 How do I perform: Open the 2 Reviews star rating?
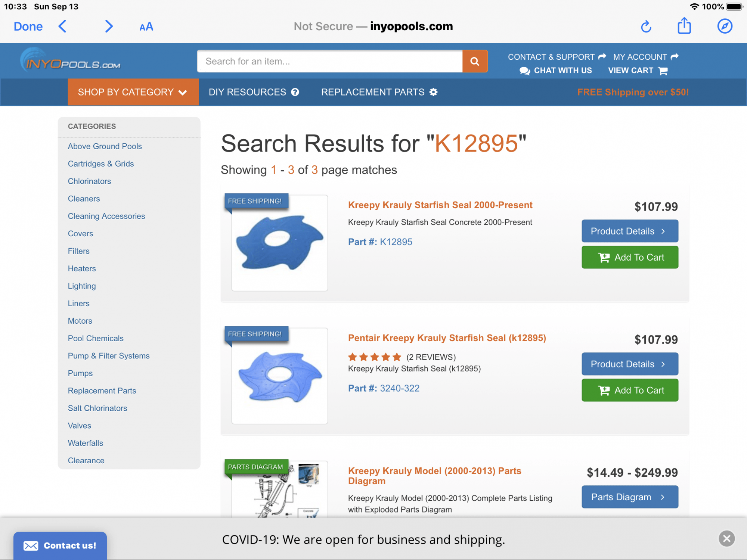402,357
